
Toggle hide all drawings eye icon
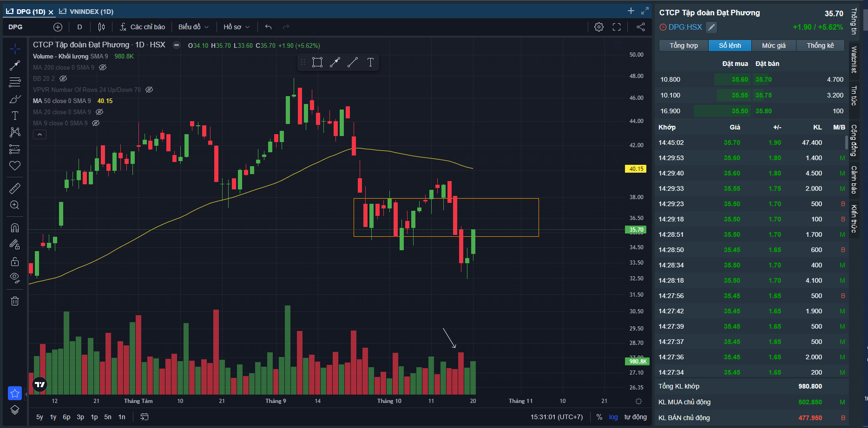(x=15, y=278)
